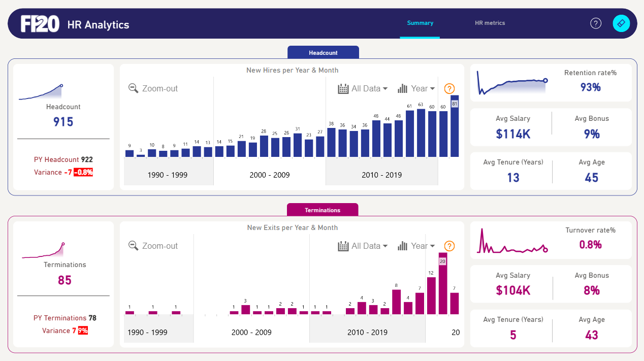Open All Data dropdown in New Hires chart
Viewport: 644px width, 361px height.
point(370,88)
